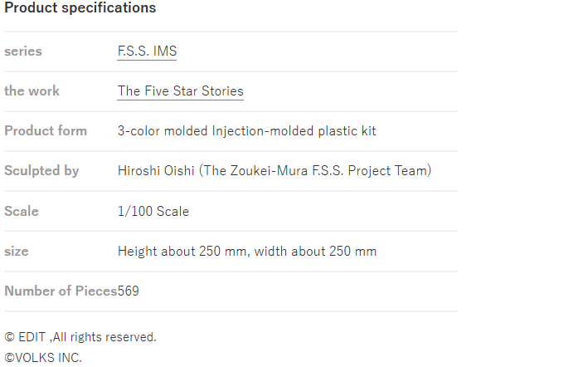Click 'IMS' in the series link
Screen dimensions: 588x367
pos(165,51)
